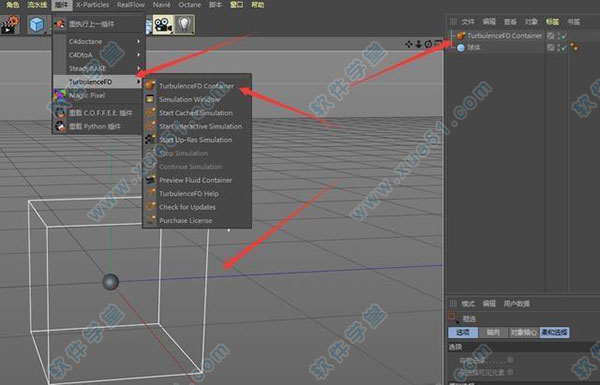The width and height of the screenshot is (600, 385).
Task: Select Start Interactive Simulation entry
Action: 197,126
